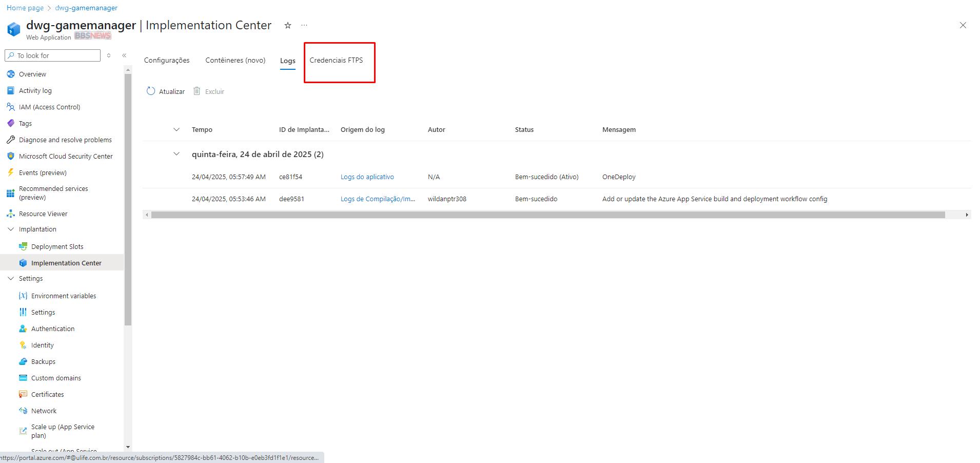Collapse the Implantation section

(x=11, y=229)
